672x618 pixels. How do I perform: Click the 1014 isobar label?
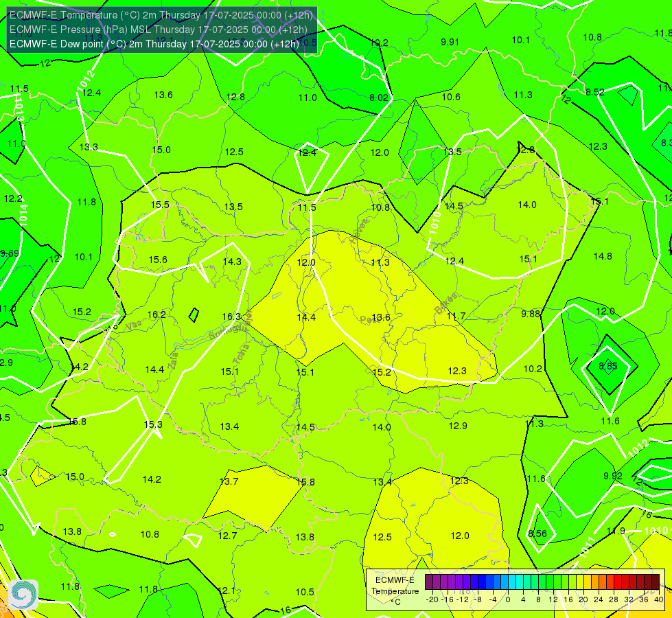point(23,215)
